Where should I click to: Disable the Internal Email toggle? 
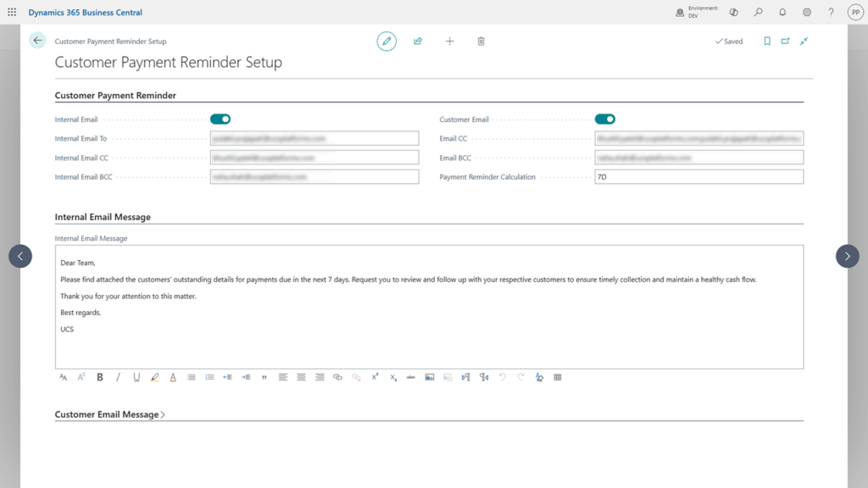[222, 119]
